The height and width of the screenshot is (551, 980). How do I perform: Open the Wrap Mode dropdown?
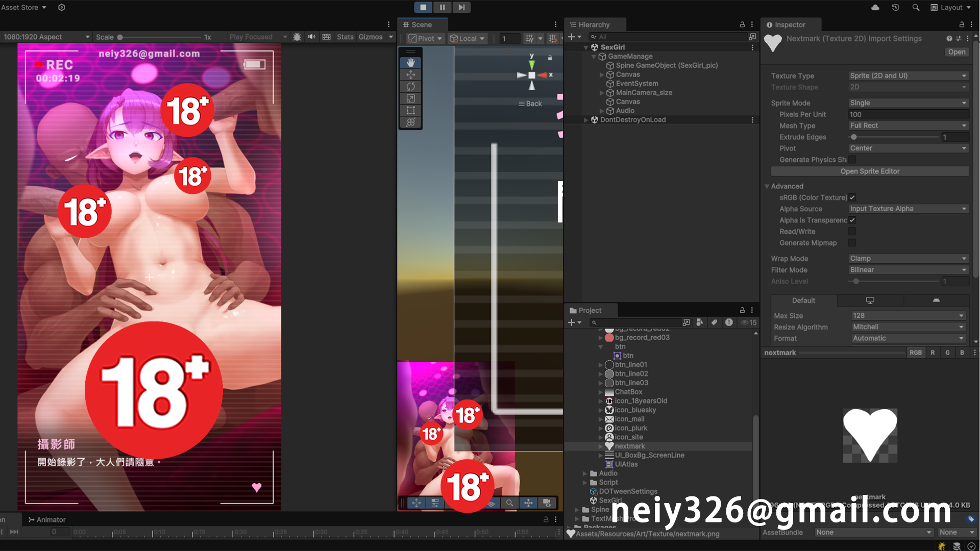pyautogui.click(x=908, y=259)
